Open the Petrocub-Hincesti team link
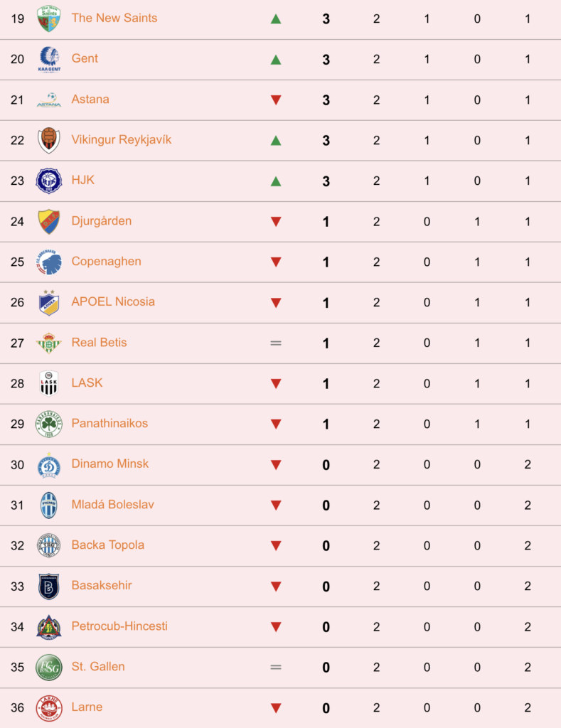 (x=119, y=626)
